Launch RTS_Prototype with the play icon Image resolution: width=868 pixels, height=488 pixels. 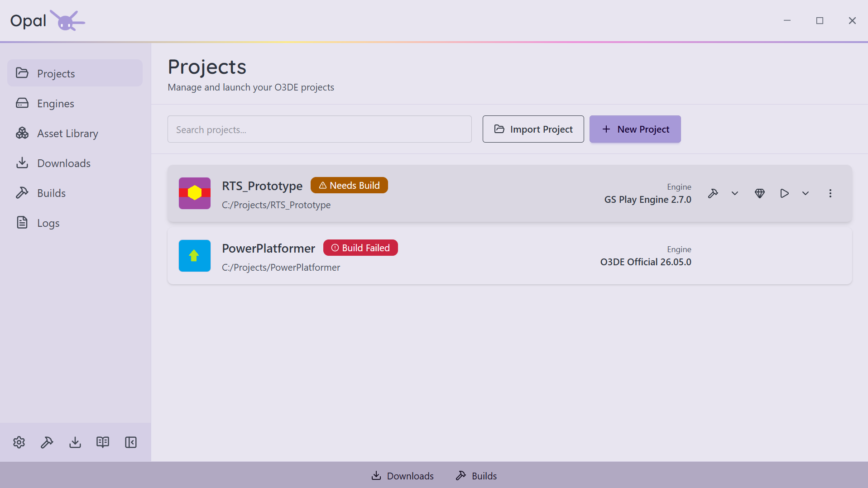point(784,193)
